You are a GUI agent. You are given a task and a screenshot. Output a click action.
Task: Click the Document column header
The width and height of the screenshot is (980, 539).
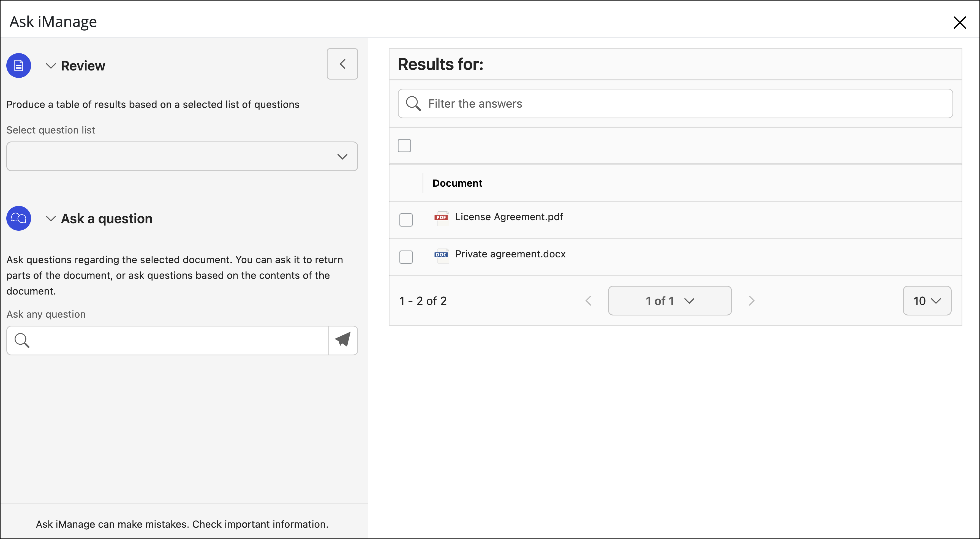coord(457,183)
